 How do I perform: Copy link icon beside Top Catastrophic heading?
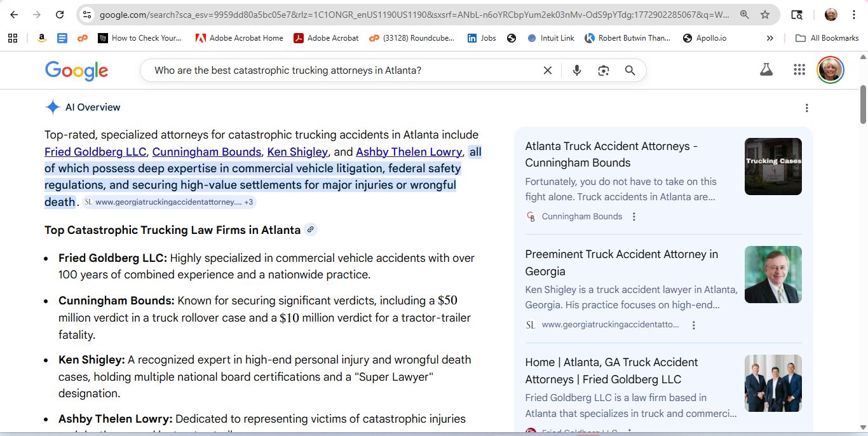310,229
